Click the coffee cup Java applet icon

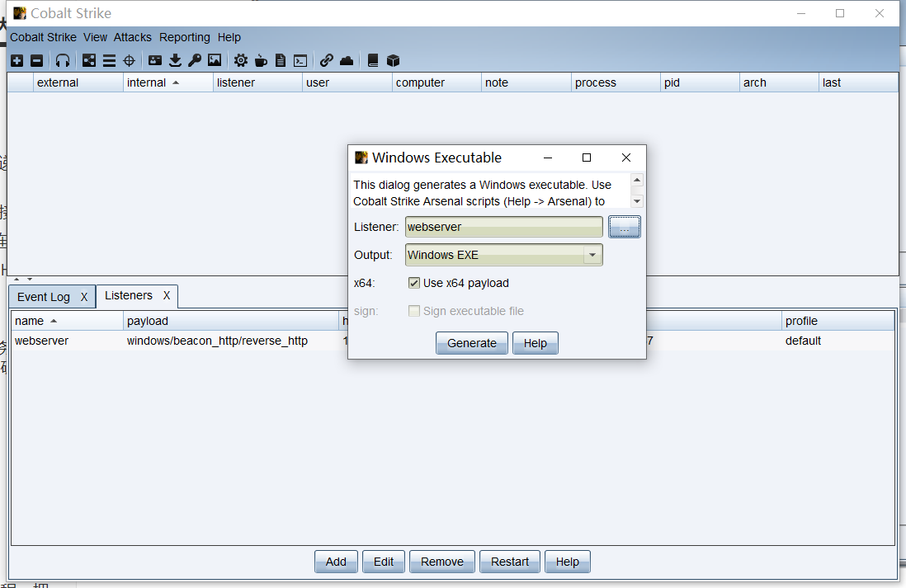(261, 61)
